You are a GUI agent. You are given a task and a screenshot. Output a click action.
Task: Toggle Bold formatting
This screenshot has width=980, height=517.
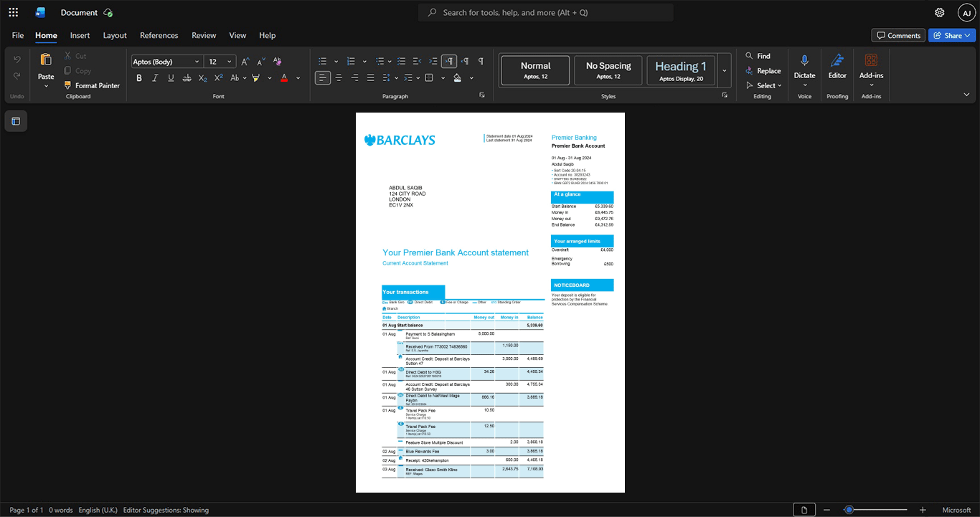(x=139, y=77)
